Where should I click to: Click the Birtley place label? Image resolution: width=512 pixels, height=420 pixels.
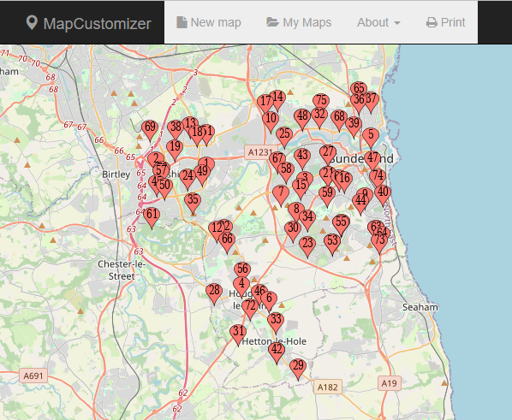point(116,175)
